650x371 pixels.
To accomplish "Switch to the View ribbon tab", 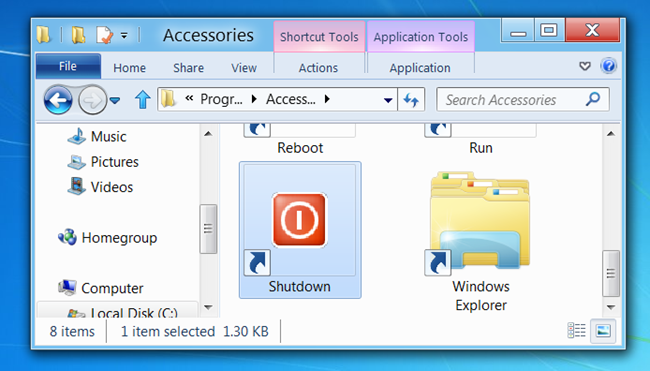I will coord(244,68).
